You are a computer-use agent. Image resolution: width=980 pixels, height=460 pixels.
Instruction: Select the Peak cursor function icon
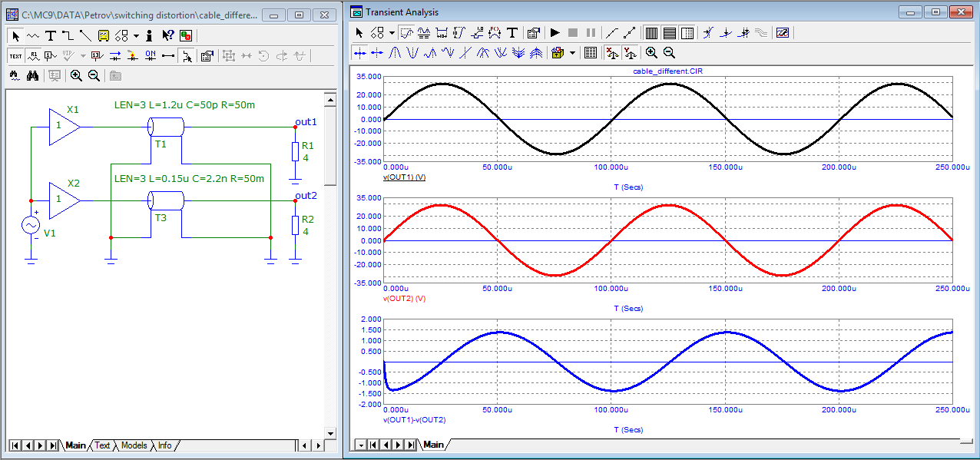coord(394,53)
